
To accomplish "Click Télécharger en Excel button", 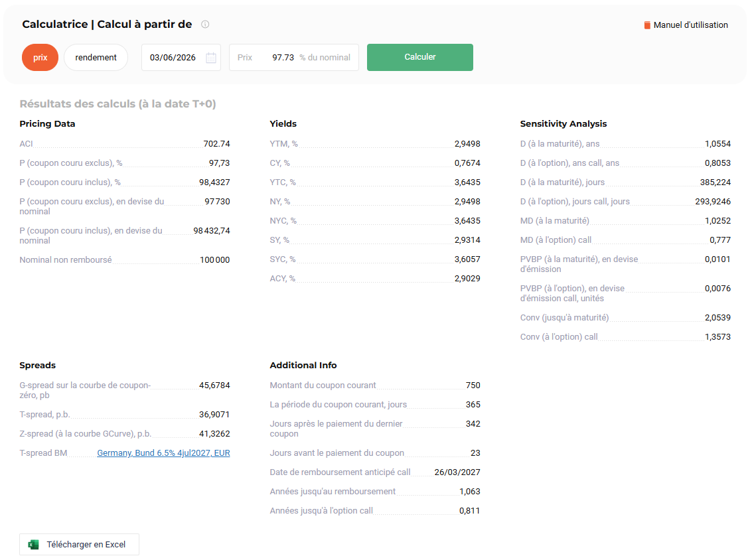I will [x=80, y=545].
